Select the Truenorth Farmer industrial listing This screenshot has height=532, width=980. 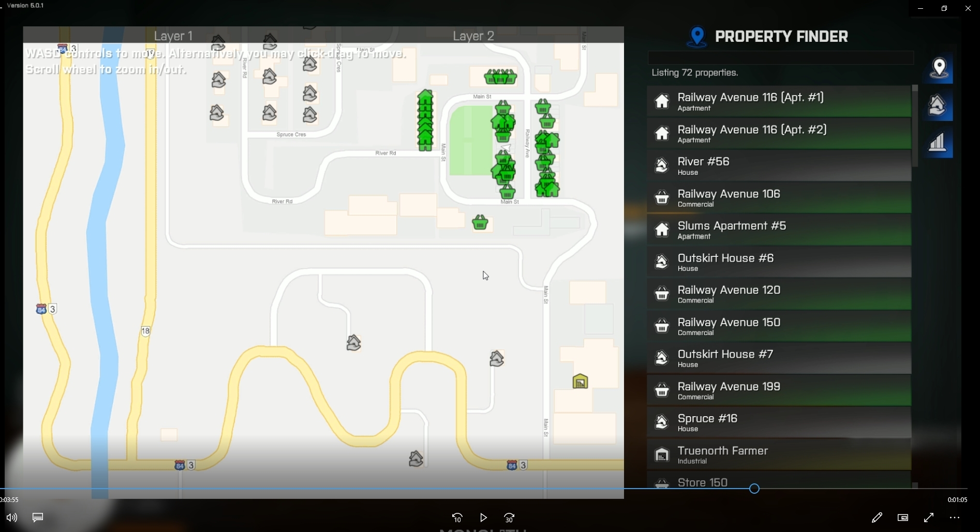[779, 454]
